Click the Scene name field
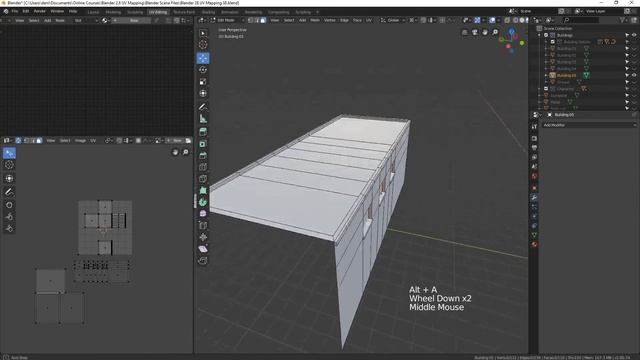 click(x=538, y=11)
